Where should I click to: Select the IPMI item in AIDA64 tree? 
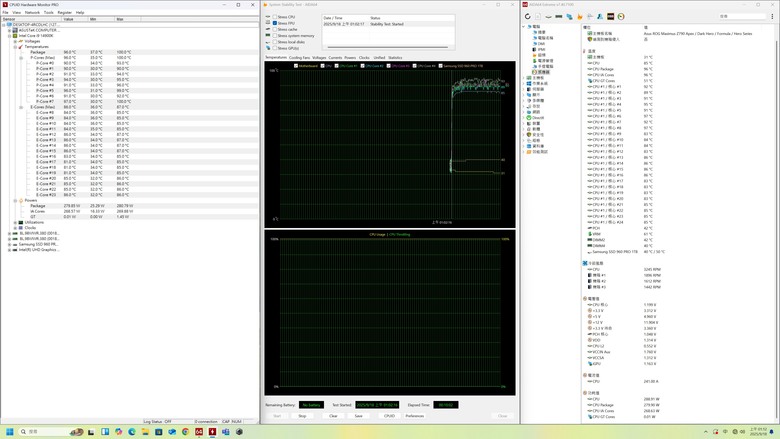click(x=542, y=50)
